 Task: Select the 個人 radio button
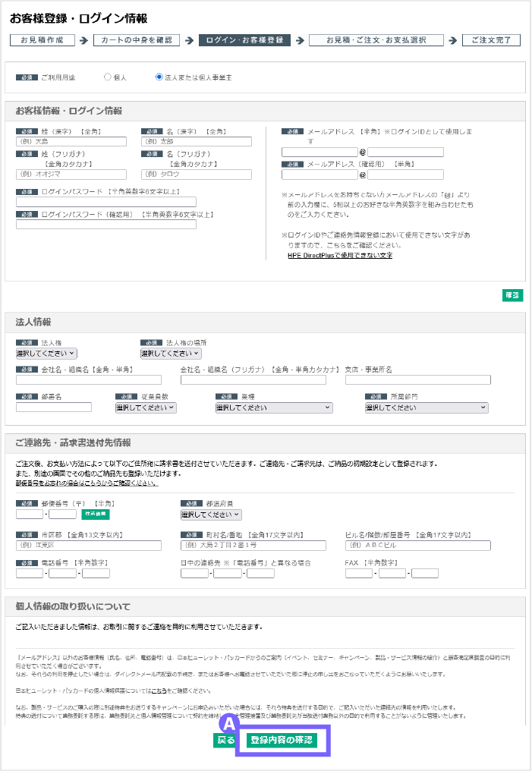(x=108, y=77)
